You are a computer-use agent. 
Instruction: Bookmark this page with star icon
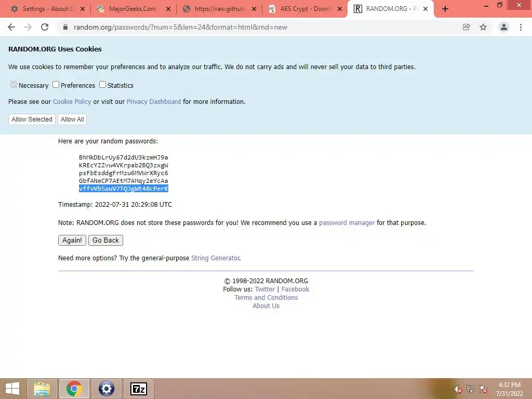(483, 27)
